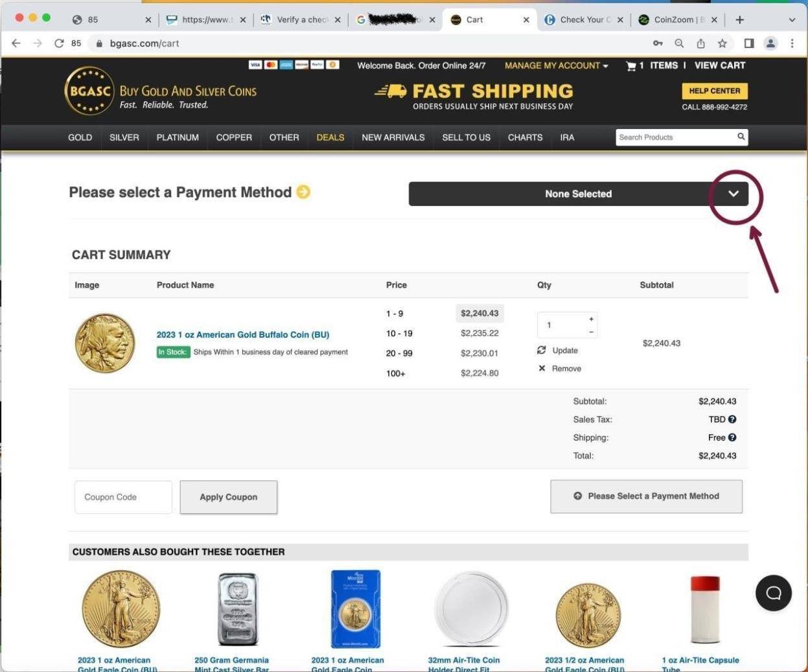This screenshot has height=672, width=808.
Task: Switch to the CoinZoom tab
Action: click(x=678, y=19)
